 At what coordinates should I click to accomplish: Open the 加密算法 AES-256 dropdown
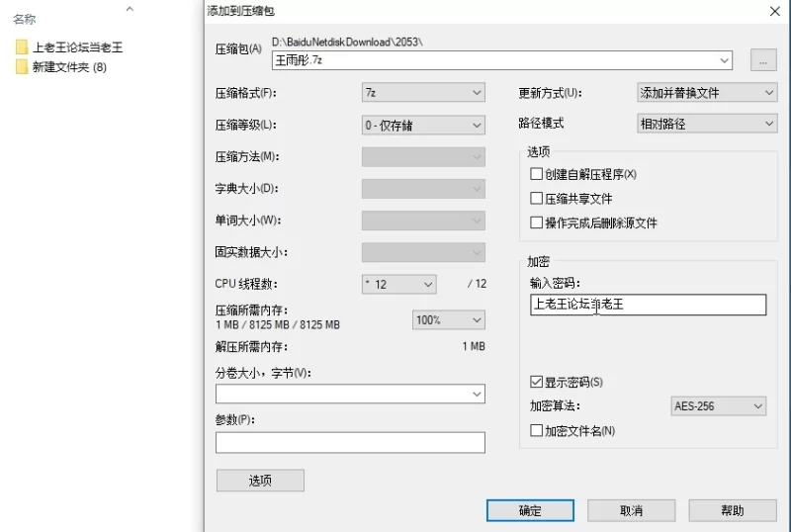click(x=718, y=406)
